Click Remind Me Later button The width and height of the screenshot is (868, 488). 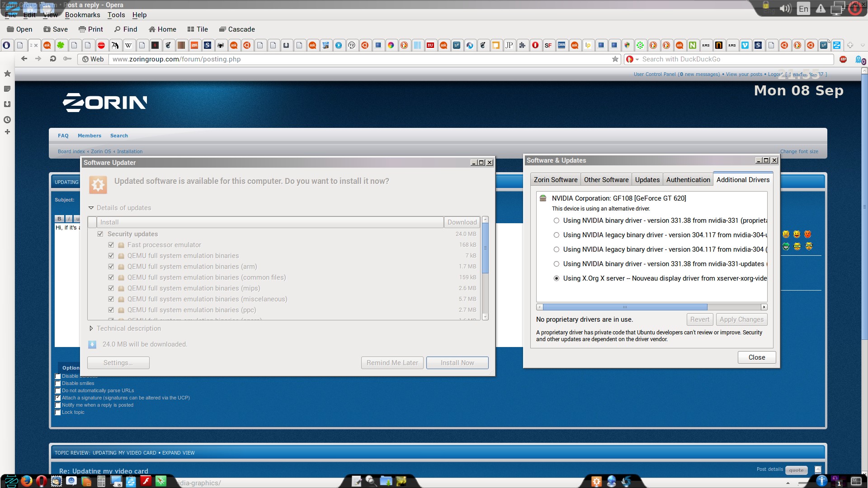pyautogui.click(x=392, y=363)
